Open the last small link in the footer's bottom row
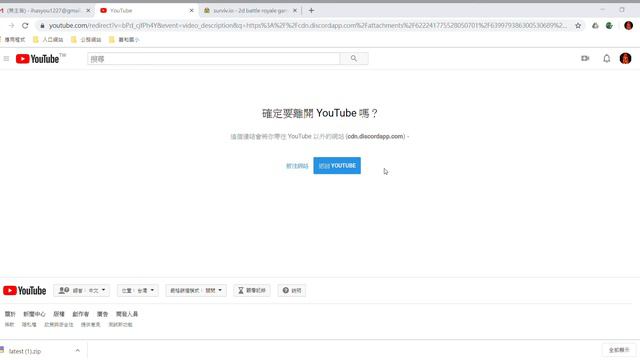This screenshot has width=640, height=360. point(120,324)
